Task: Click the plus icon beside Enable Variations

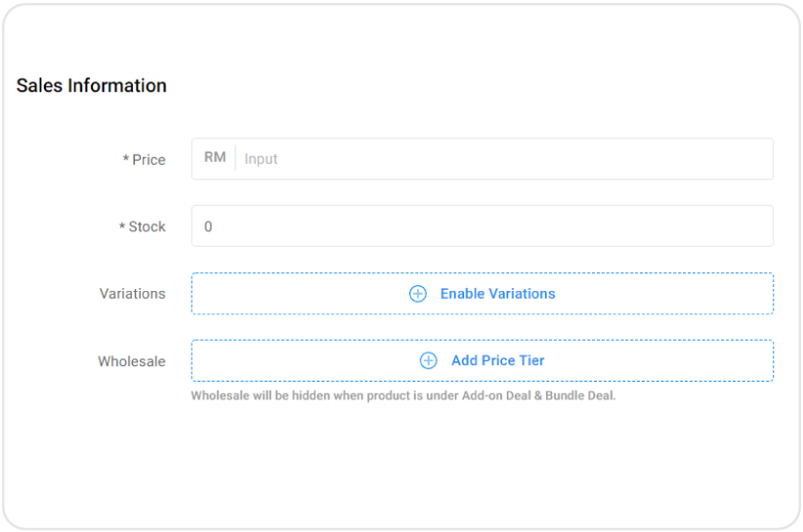Action: pyautogui.click(x=417, y=294)
